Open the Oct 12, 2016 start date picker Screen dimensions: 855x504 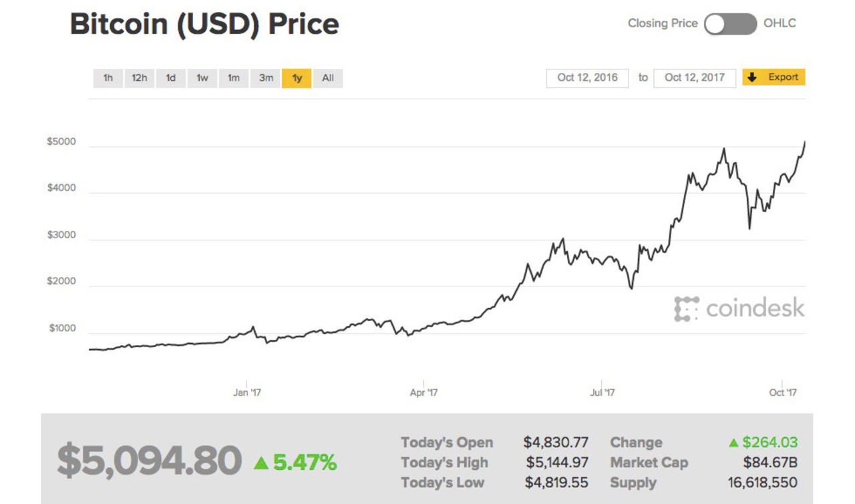[x=586, y=77]
